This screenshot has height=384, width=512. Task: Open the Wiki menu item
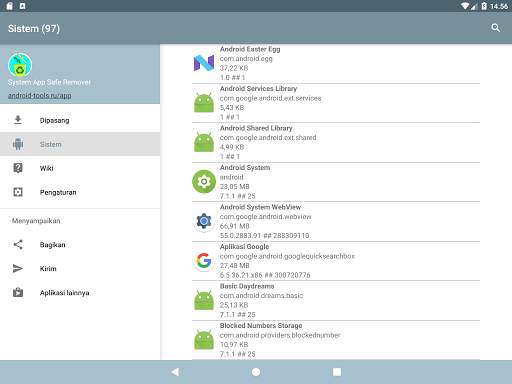click(x=80, y=168)
